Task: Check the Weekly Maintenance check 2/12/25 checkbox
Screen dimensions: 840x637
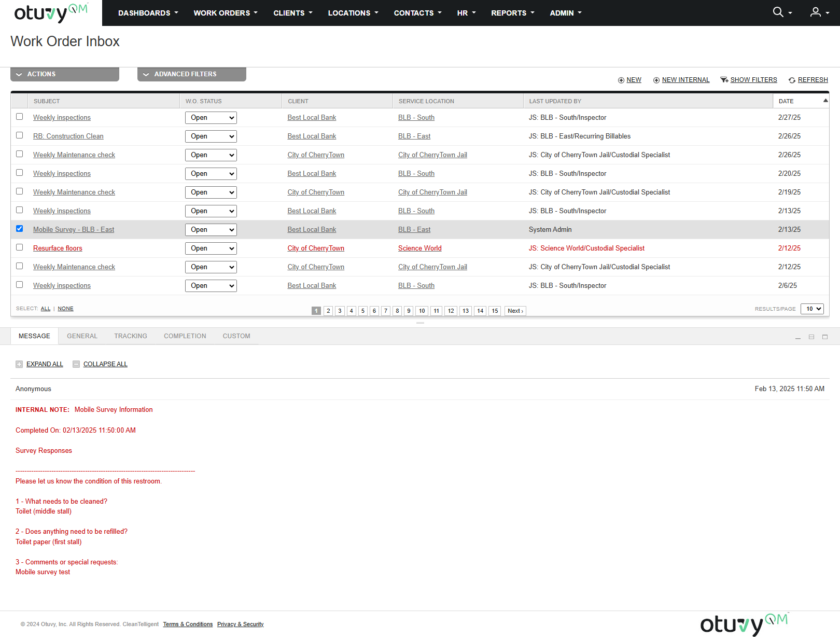Action: 20,266
